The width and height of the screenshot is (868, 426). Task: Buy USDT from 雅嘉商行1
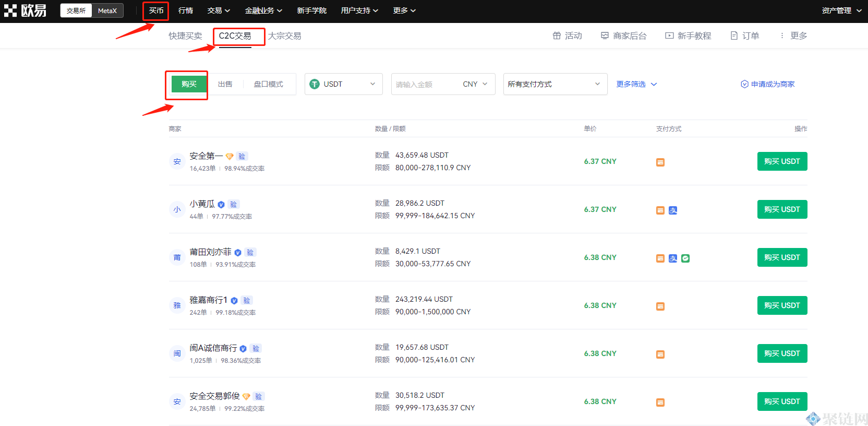click(x=782, y=305)
